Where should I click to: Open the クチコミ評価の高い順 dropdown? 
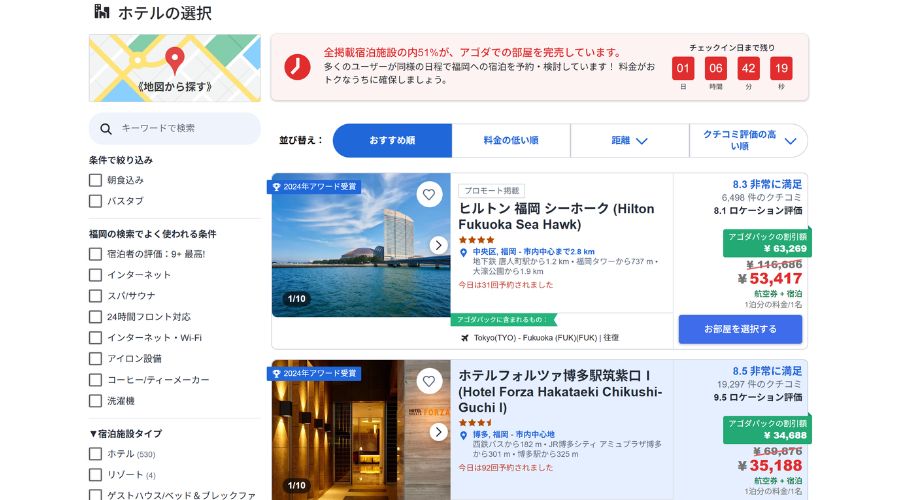click(748, 141)
